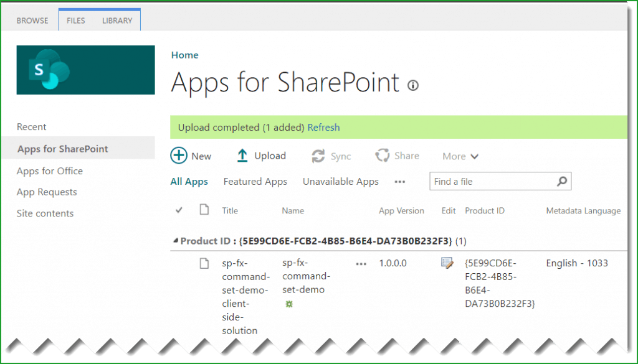The width and height of the screenshot is (638, 364).
Task: Open the More dropdown menu
Action: [460, 156]
